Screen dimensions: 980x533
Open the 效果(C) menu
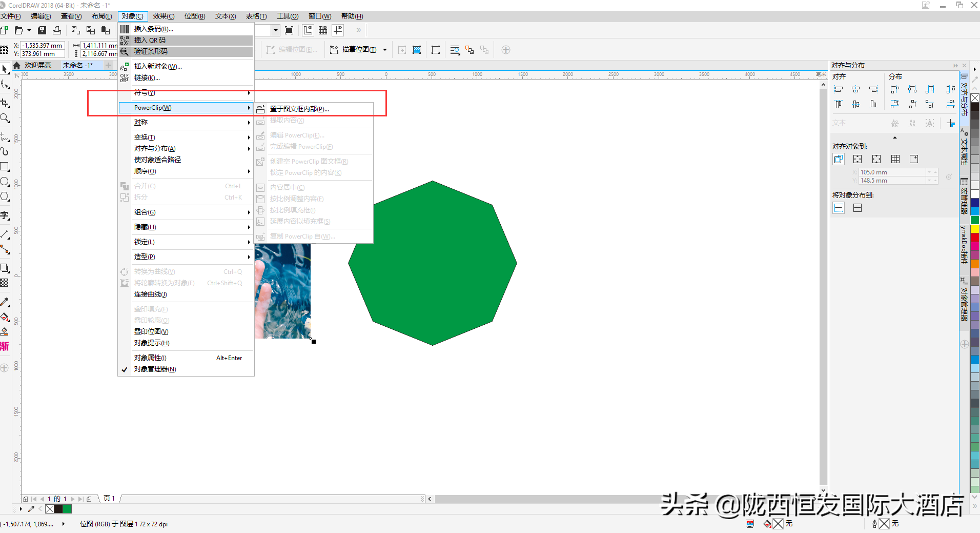click(x=164, y=16)
